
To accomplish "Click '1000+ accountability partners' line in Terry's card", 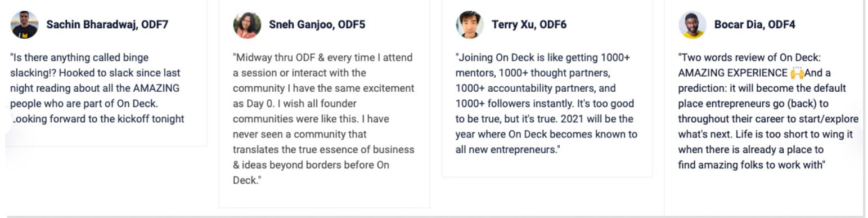I will pos(536,88).
